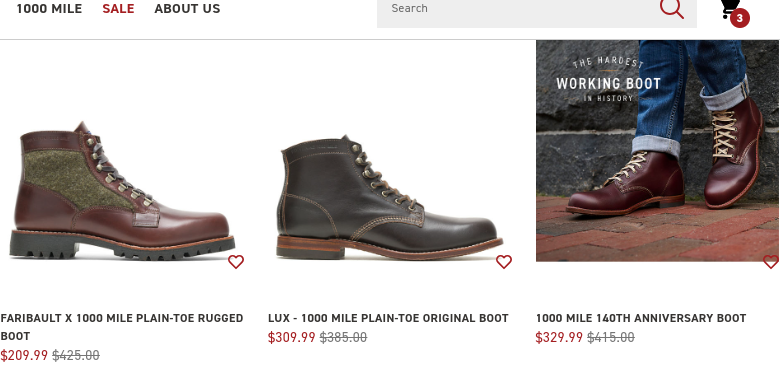This screenshot has height=367, width=780.
Task: Click the $309.99 sale price
Action: coord(292,338)
